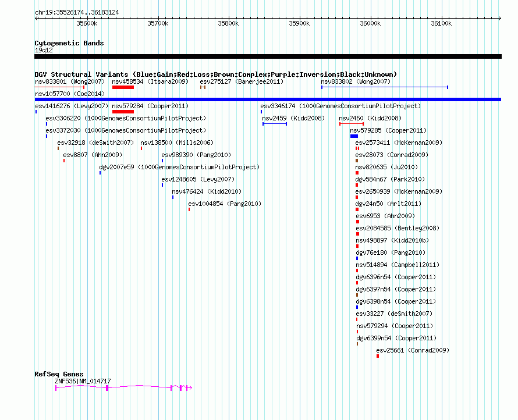Screen dimensions: 518x420
Task: Click esv33227 (deSmith2007) label
Action: click(394, 314)
